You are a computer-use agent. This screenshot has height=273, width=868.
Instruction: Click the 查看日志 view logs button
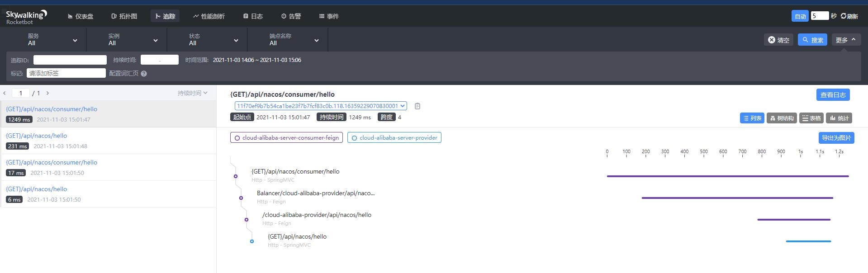pyautogui.click(x=833, y=95)
